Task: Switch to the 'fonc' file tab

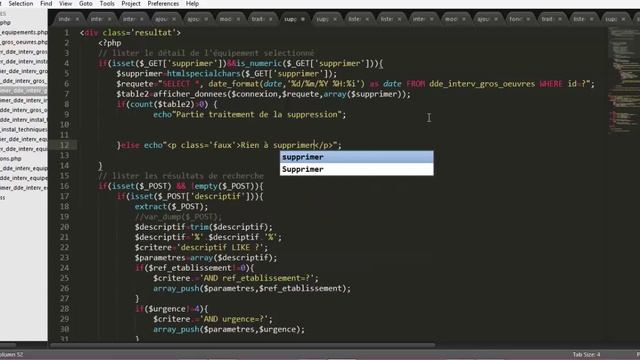Action: click(515, 19)
